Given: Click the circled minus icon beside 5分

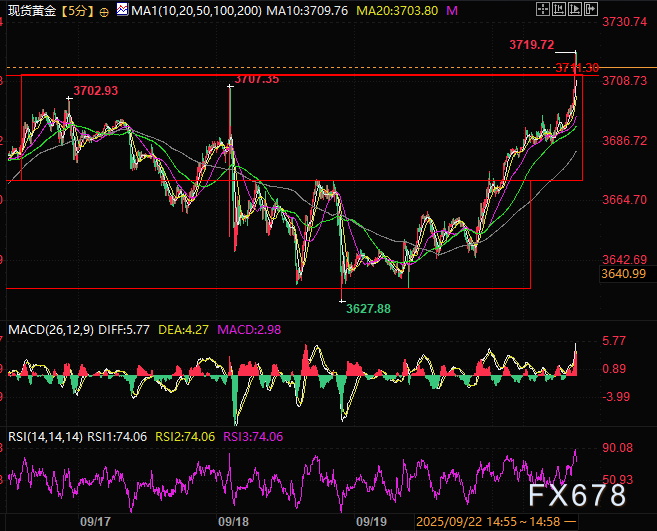Looking at the screenshot, I should click(x=105, y=10).
